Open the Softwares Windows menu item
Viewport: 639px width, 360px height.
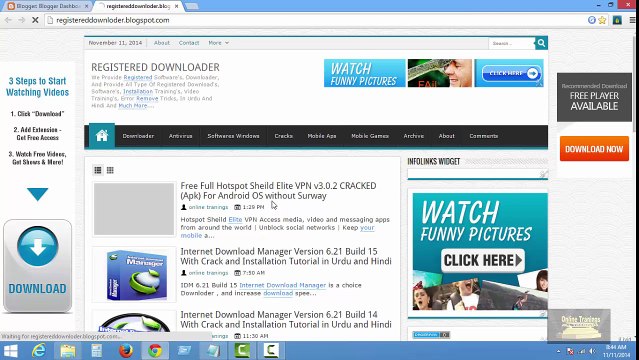233,136
